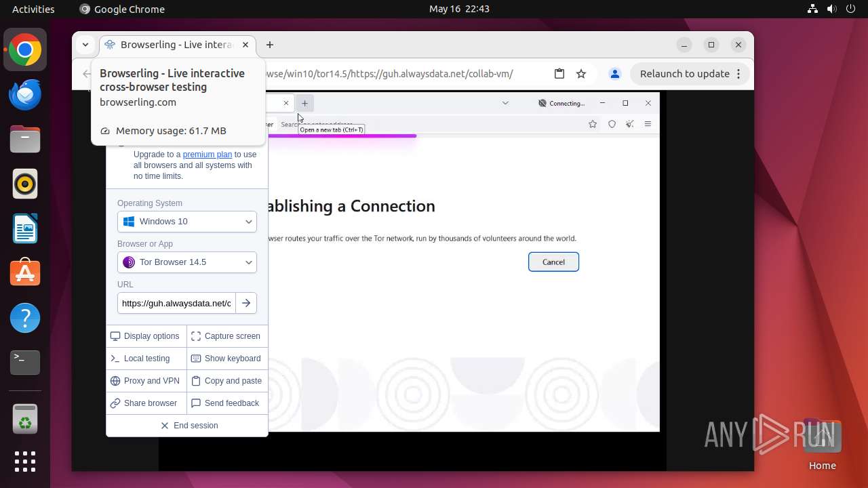
Task: Open the Tor Browser hamburger menu
Action: point(648,124)
